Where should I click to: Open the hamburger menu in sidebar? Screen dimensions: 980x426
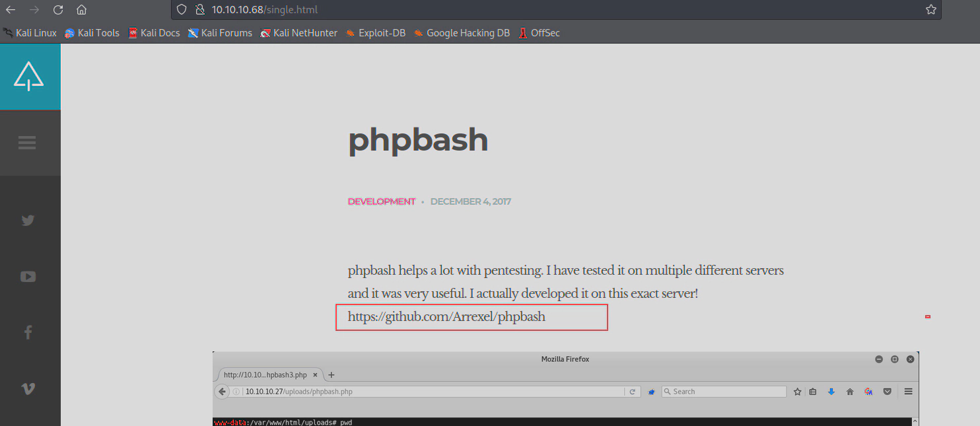tap(27, 143)
